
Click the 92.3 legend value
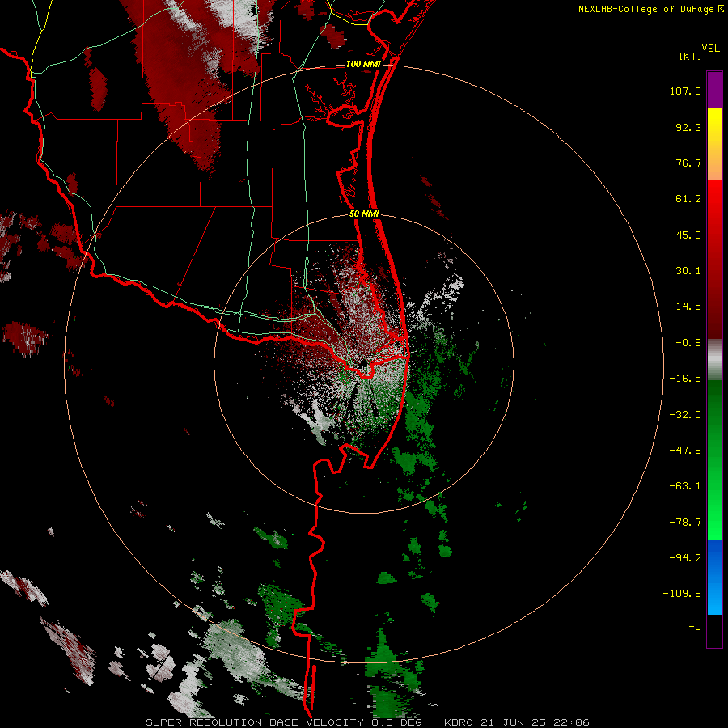tap(688, 127)
